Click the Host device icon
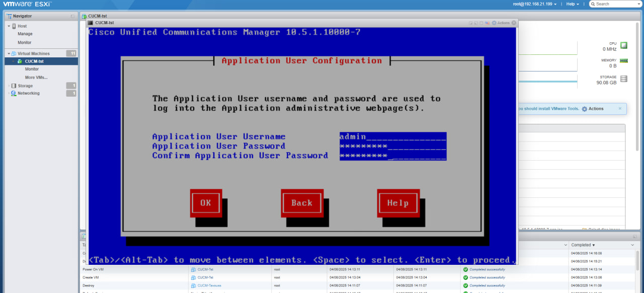 click(14, 26)
